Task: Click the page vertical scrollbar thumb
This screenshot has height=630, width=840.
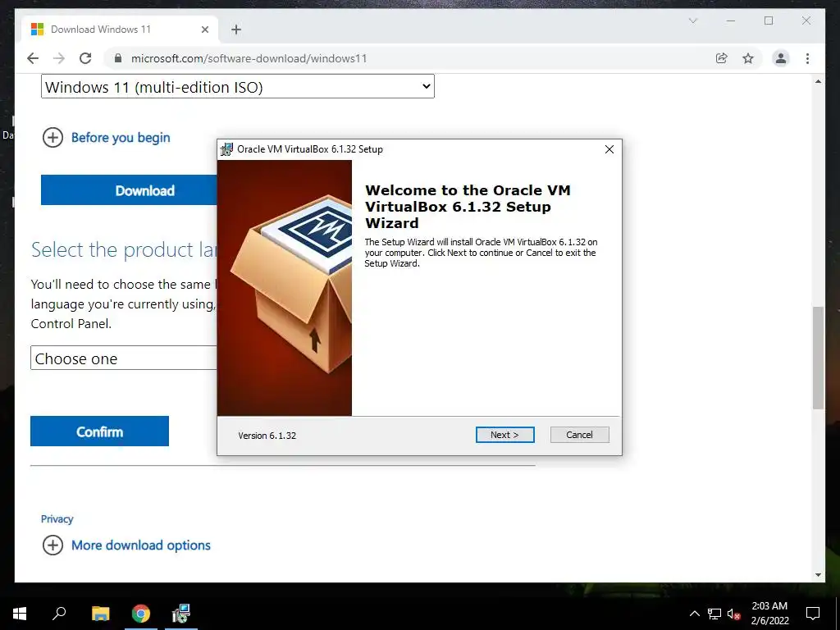Action: (x=818, y=358)
